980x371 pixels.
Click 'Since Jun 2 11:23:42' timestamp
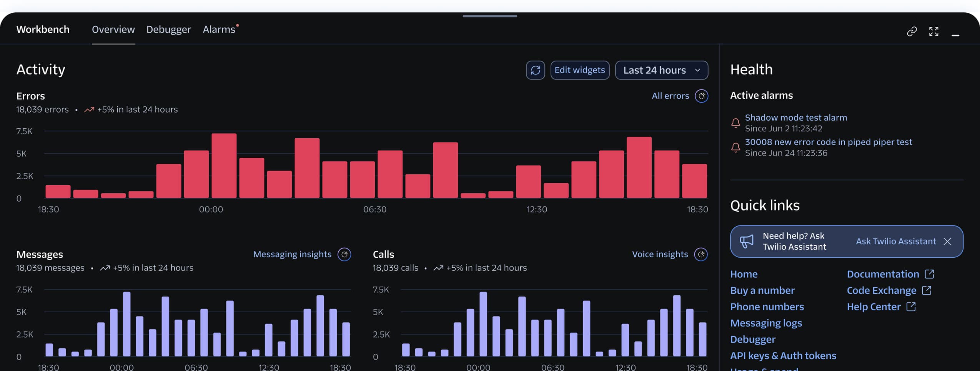(x=784, y=129)
